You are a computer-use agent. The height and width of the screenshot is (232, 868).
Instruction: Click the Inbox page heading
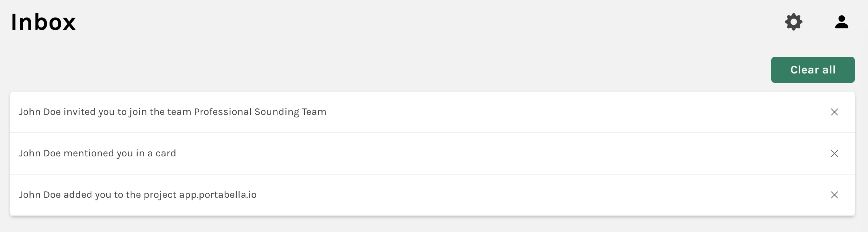[x=43, y=22]
